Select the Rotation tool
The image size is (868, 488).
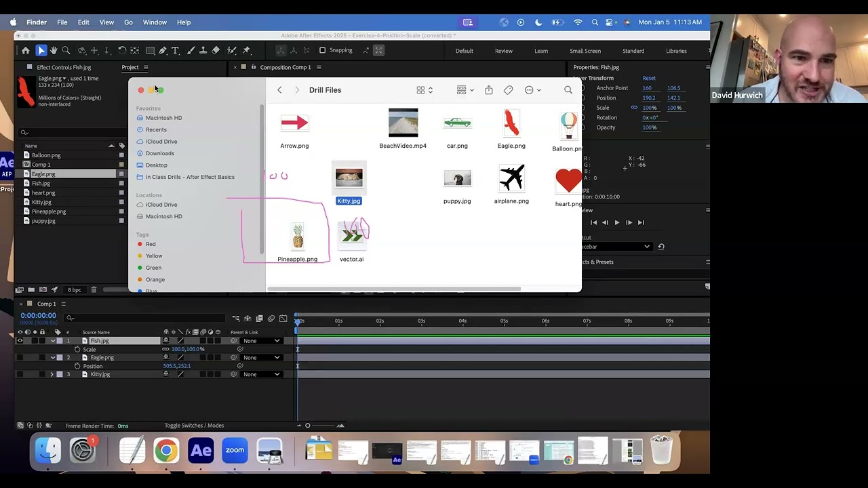tap(122, 50)
